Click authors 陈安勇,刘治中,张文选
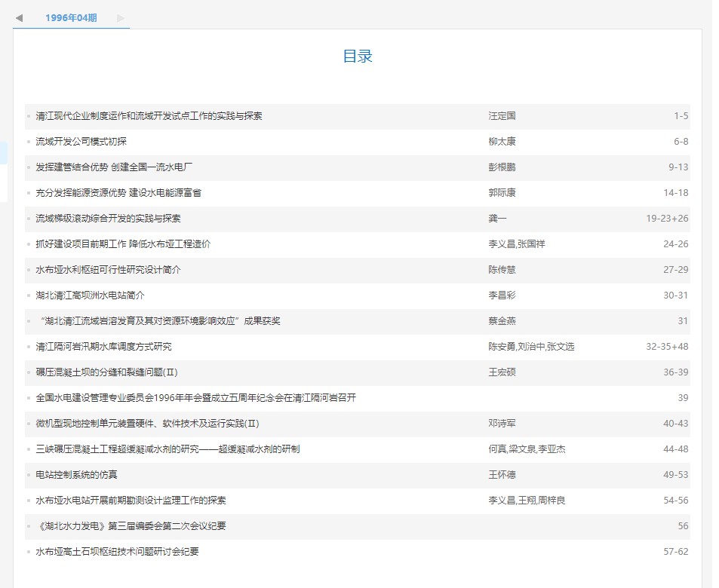Screen dimensions: 719x588 click(x=531, y=347)
